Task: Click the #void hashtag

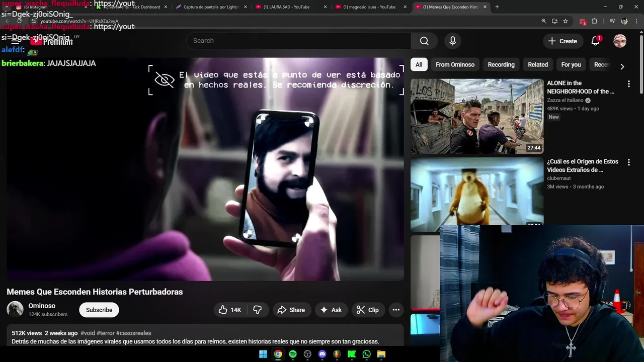Action: [88, 333]
